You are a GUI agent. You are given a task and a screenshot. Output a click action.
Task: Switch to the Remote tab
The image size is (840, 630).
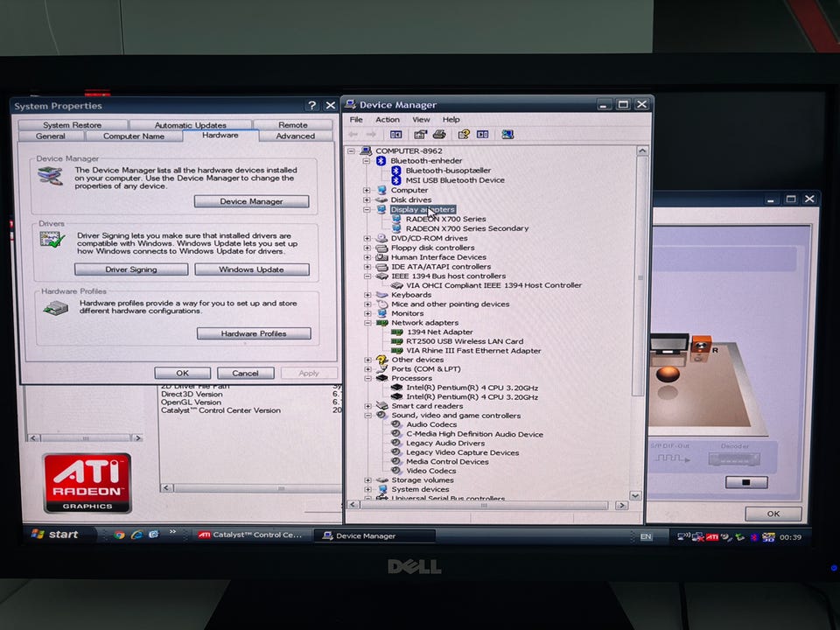[293, 125]
